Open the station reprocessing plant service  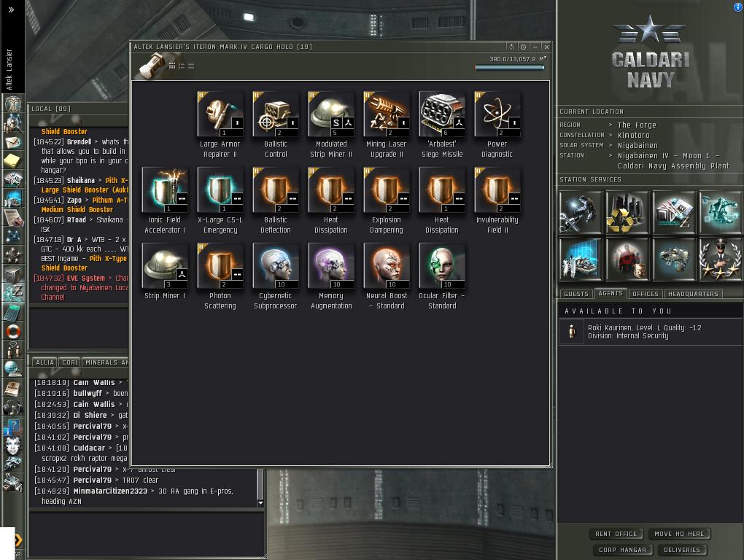click(x=627, y=212)
